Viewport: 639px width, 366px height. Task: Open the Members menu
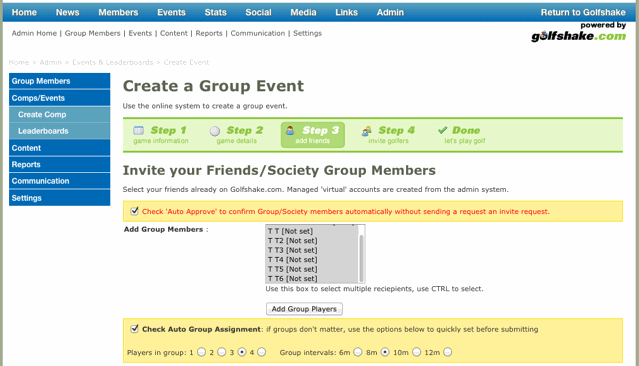click(x=118, y=12)
